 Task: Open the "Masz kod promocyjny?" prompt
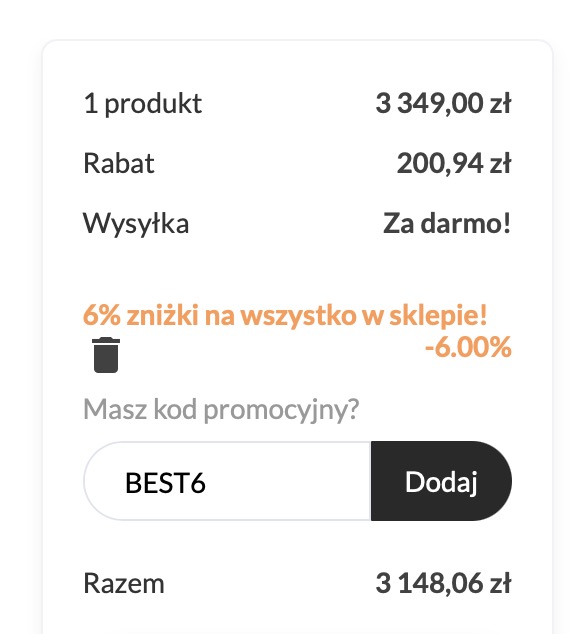221,410
